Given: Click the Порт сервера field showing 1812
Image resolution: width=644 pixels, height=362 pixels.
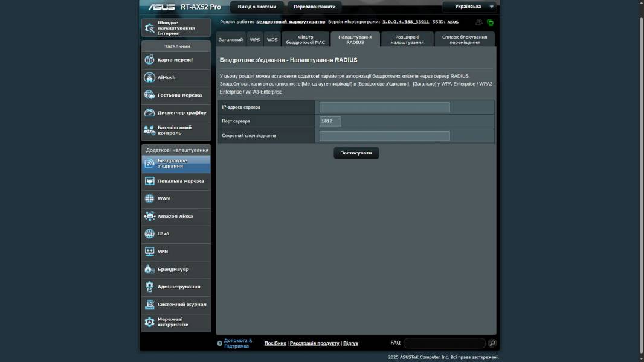Looking at the screenshot, I should pyautogui.click(x=330, y=121).
